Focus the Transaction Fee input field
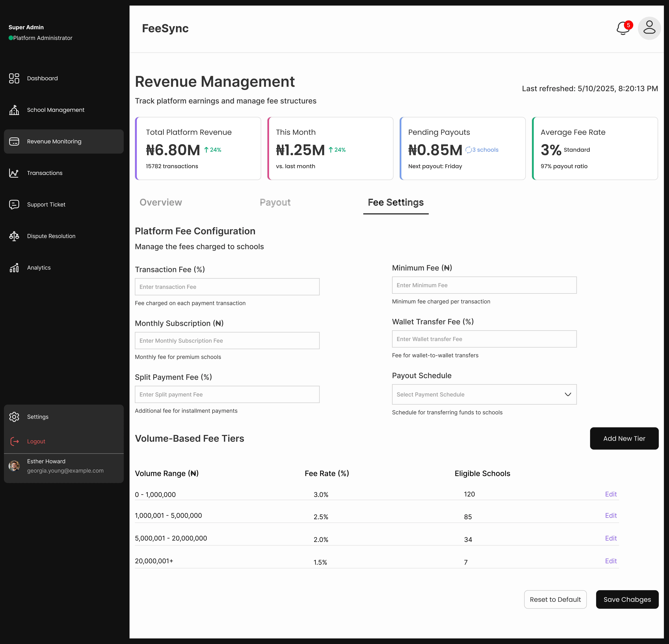Image resolution: width=669 pixels, height=644 pixels. click(227, 287)
